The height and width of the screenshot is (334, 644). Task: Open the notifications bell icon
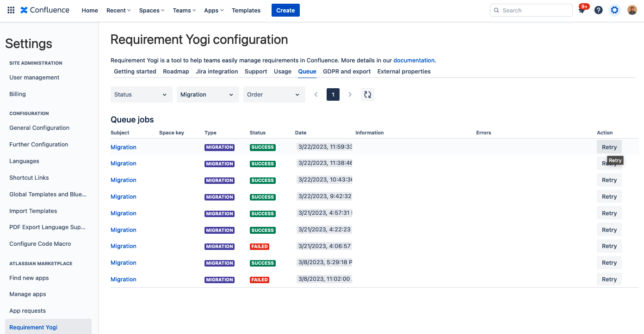[582, 10]
